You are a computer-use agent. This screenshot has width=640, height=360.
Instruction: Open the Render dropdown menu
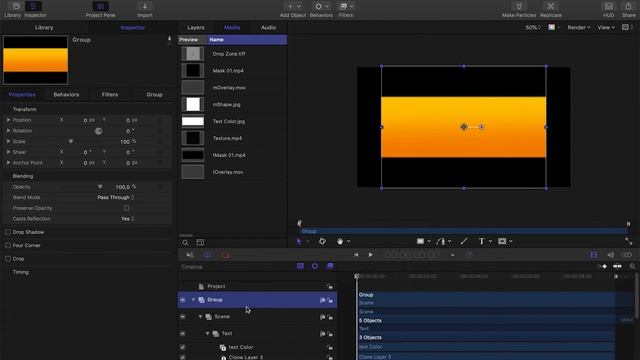tap(579, 27)
